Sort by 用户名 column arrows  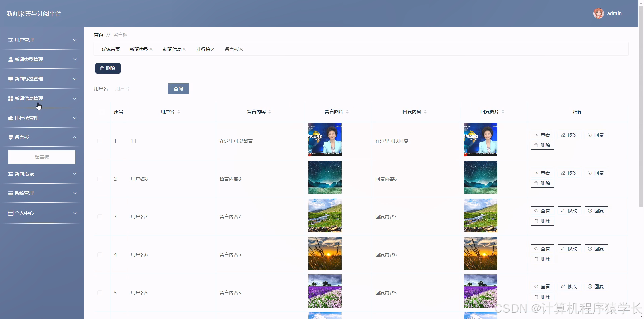(x=179, y=112)
